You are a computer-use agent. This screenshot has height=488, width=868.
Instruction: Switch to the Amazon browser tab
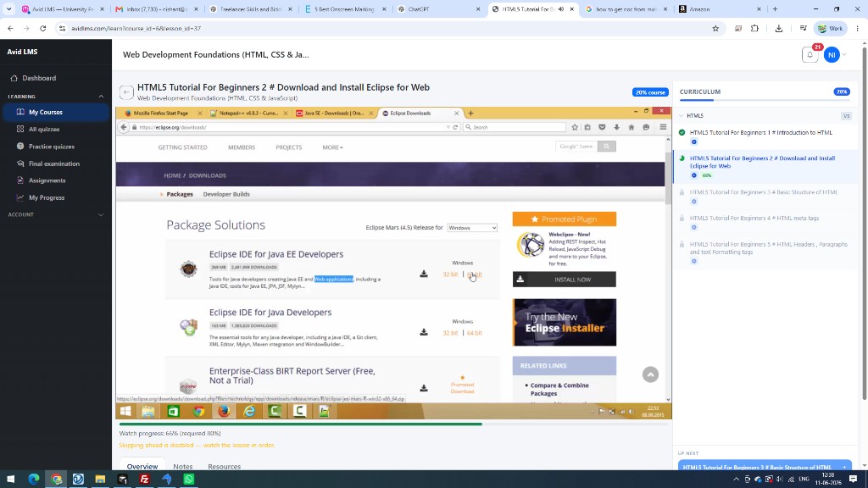(721, 8)
